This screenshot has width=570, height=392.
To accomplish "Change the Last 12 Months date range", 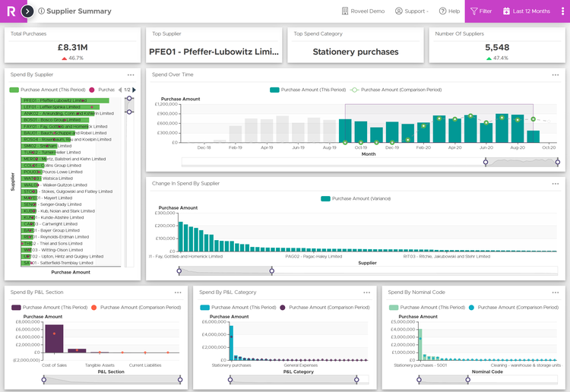I will point(526,11).
